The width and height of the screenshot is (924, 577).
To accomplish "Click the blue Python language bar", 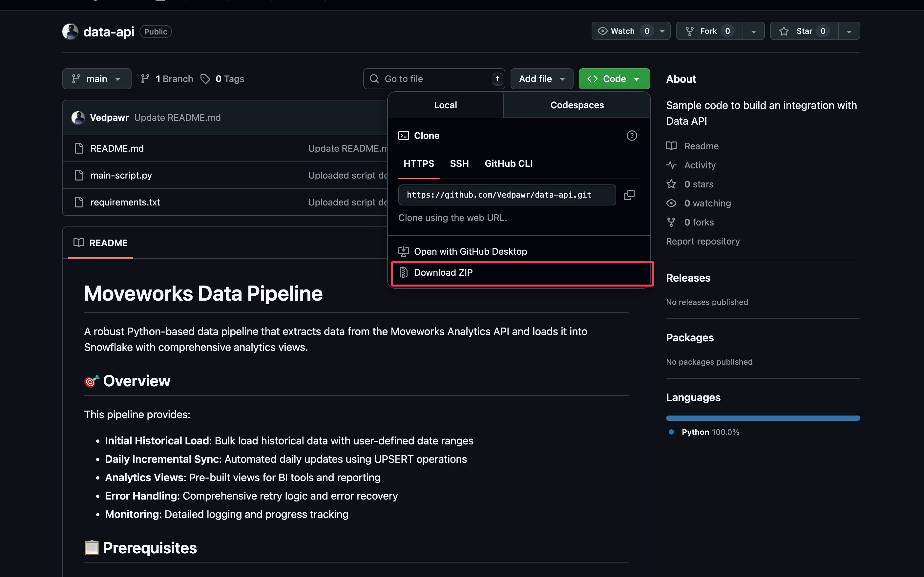I will pyautogui.click(x=763, y=418).
